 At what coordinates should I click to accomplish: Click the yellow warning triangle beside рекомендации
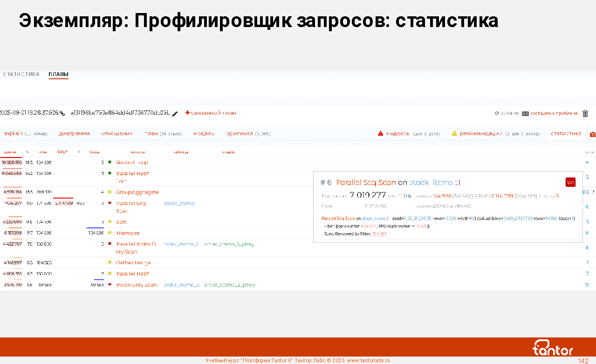[x=454, y=134]
